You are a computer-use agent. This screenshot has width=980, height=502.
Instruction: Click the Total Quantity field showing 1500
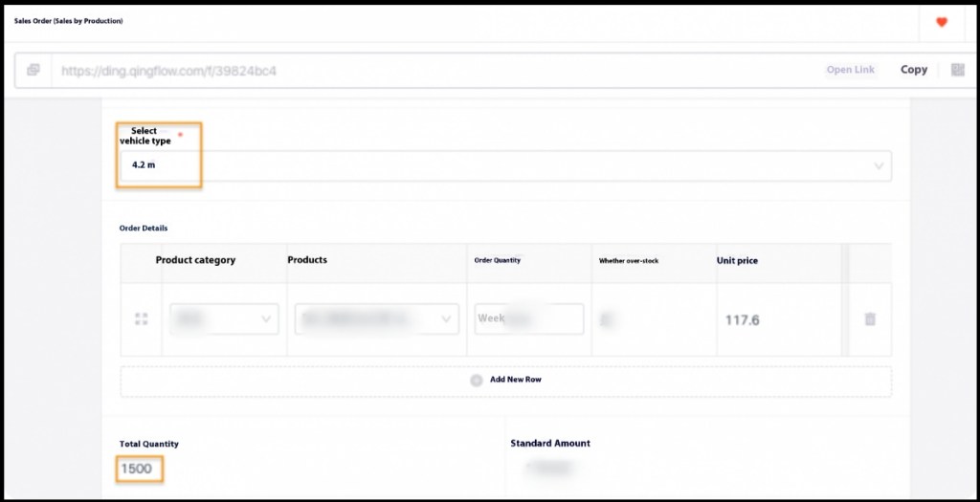(138, 469)
